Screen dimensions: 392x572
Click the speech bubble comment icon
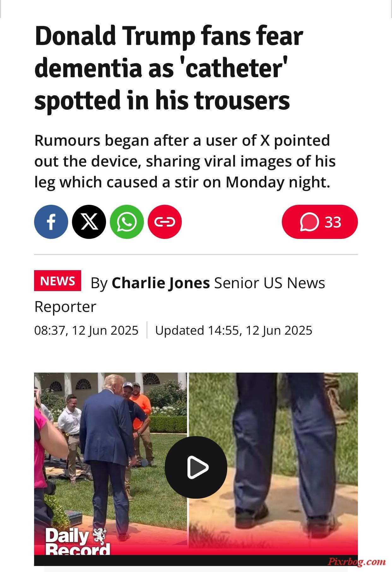[x=309, y=222]
